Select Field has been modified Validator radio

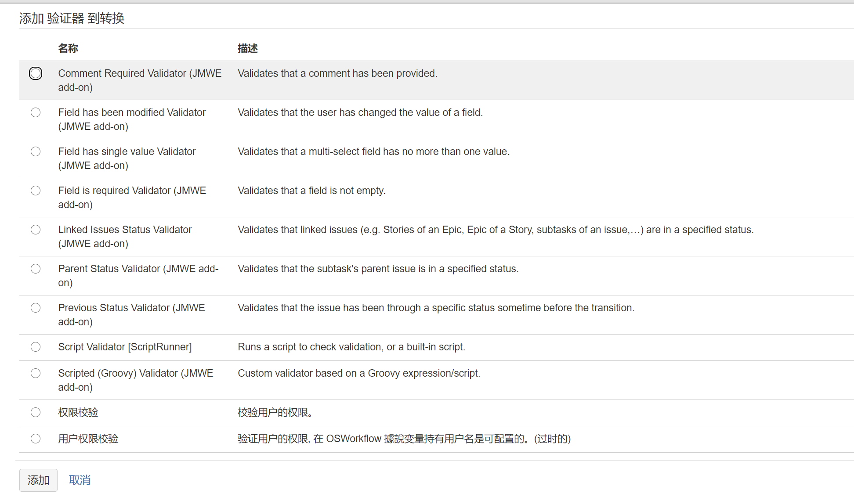click(x=36, y=112)
